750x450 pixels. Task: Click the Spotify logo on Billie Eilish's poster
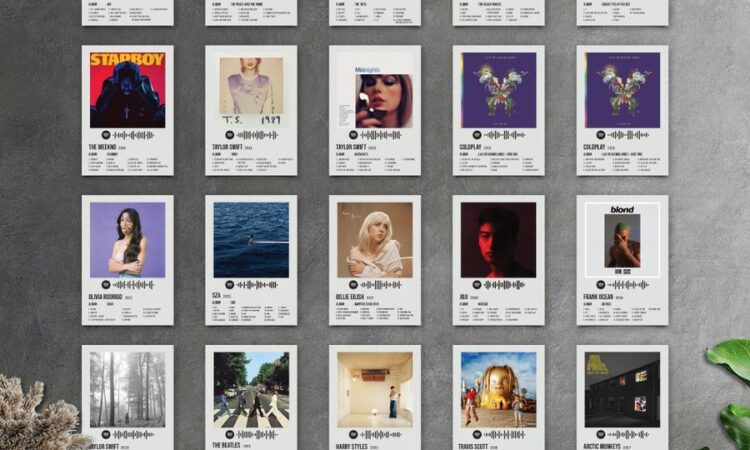[x=354, y=284]
